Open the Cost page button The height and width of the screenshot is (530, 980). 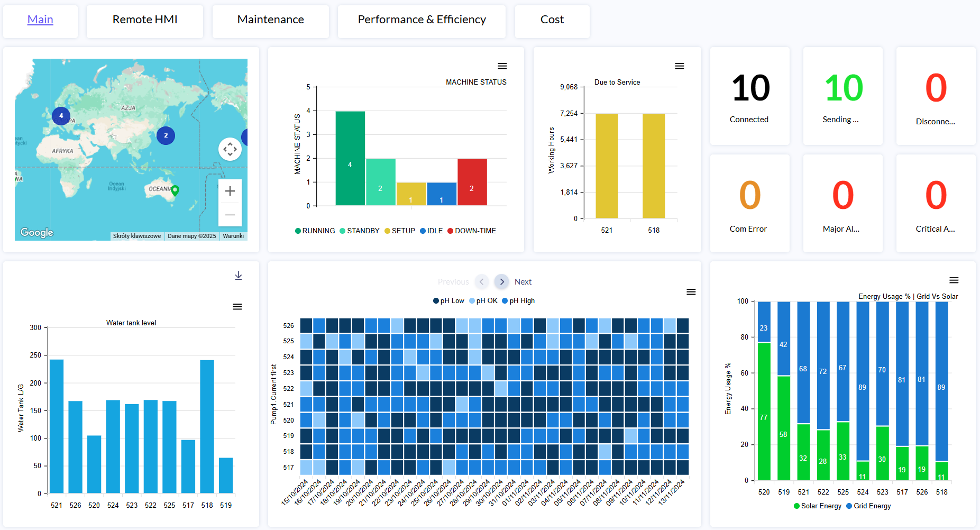click(x=552, y=20)
